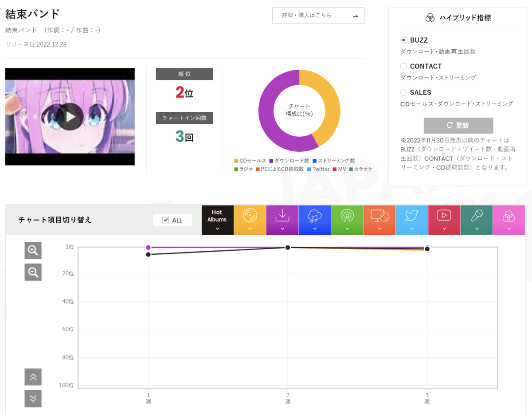Toggle CD sales disc icon tab
The width and height of the screenshot is (532, 415).
coord(250,220)
